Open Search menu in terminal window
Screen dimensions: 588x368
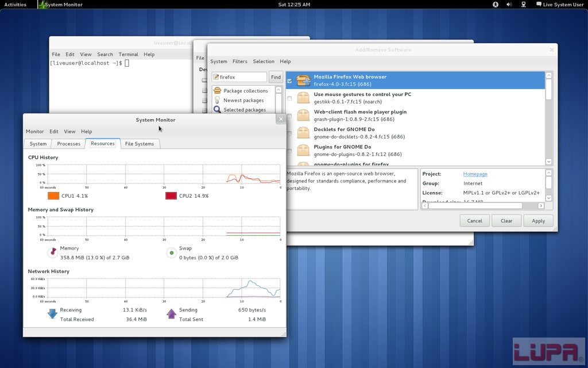[x=105, y=55]
